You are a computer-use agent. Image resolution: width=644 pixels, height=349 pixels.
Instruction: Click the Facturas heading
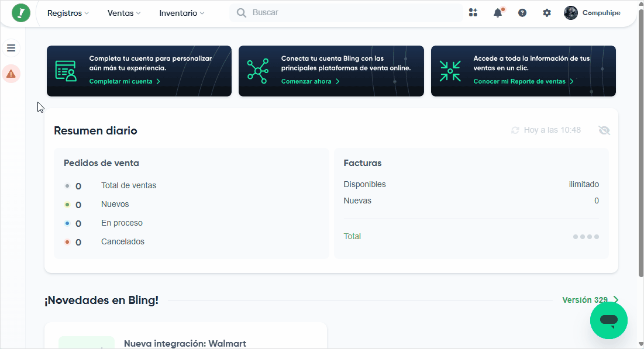(362, 163)
